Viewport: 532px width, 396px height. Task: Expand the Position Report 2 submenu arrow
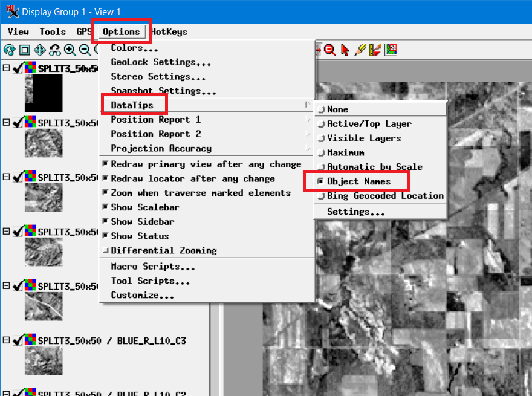(308, 134)
